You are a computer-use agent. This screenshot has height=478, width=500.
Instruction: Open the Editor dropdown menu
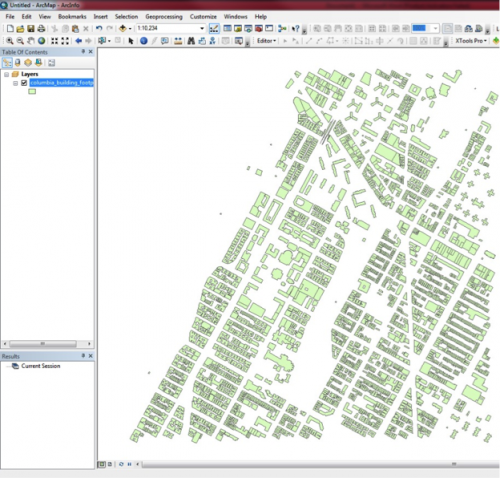point(266,41)
